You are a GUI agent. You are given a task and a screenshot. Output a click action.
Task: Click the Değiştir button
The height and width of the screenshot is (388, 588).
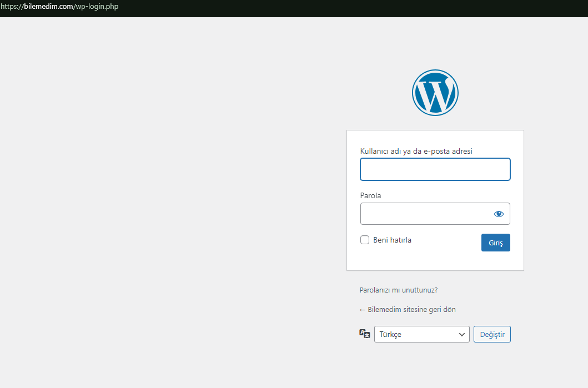(x=492, y=334)
